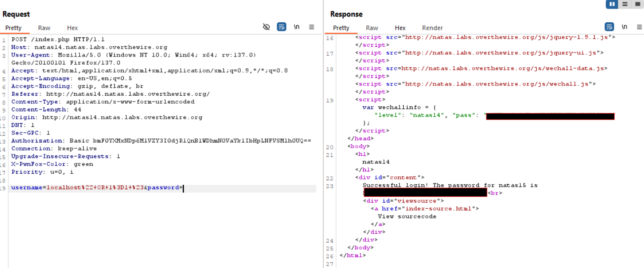Open the Request panel hamburger menu
This screenshot has height=268, width=644.
[312, 27]
